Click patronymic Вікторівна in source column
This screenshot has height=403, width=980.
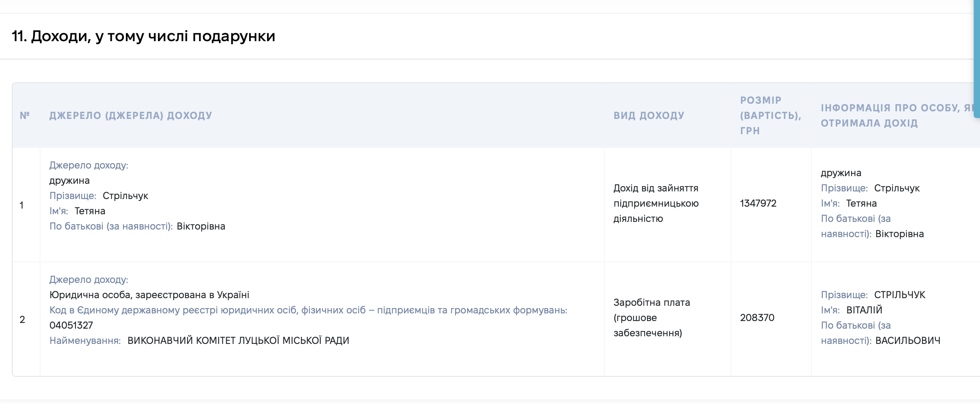201,226
